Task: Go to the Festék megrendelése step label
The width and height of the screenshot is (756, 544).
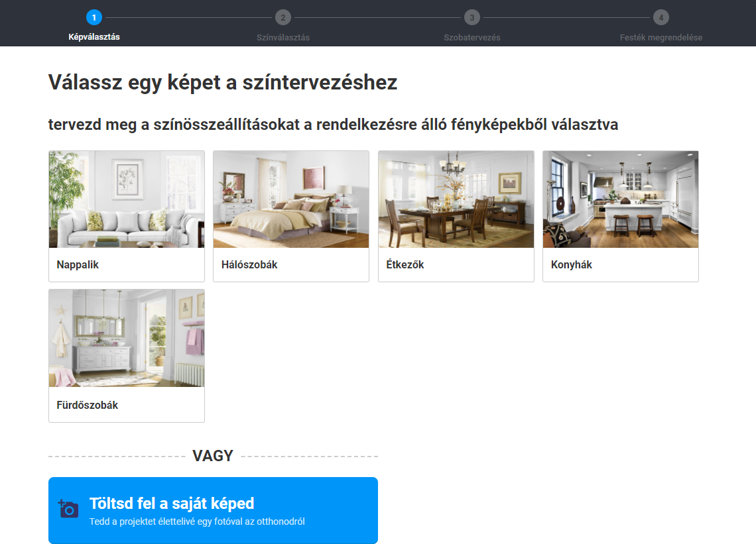Action: 661,38
